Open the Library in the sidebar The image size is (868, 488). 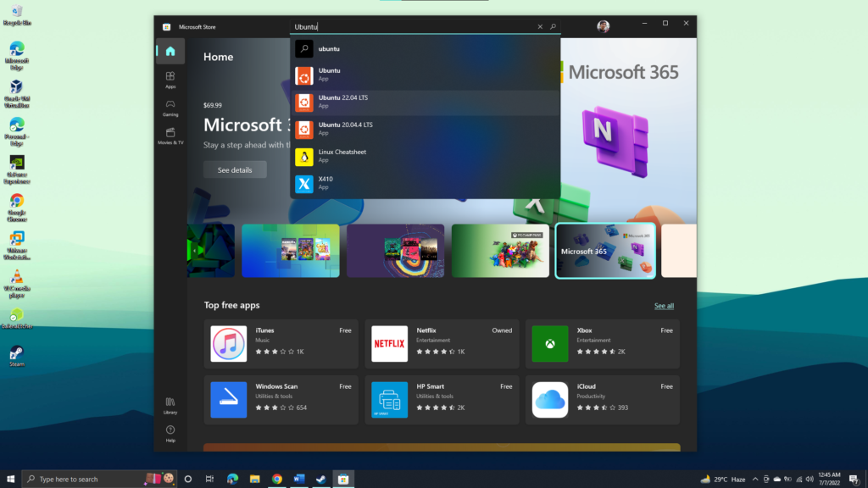pyautogui.click(x=170, y=406)
